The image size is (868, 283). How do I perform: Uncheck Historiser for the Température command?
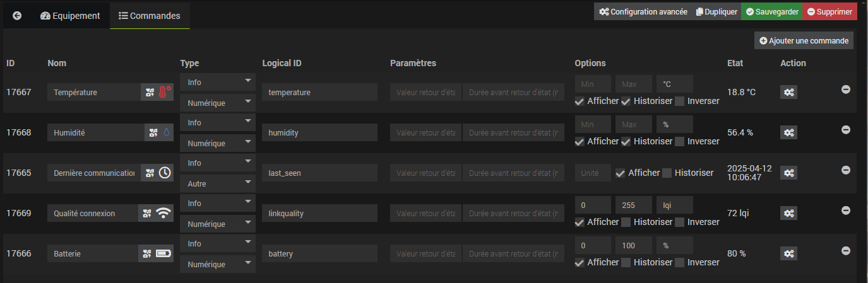(626, 101)
